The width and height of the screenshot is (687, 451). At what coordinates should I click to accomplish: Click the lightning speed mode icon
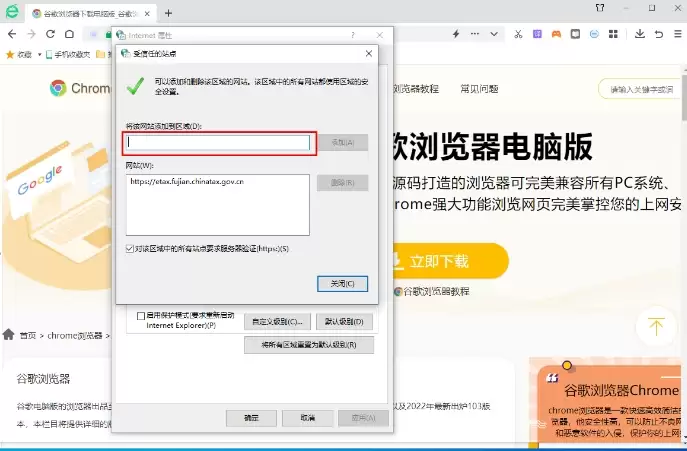(x=456, y=34)
